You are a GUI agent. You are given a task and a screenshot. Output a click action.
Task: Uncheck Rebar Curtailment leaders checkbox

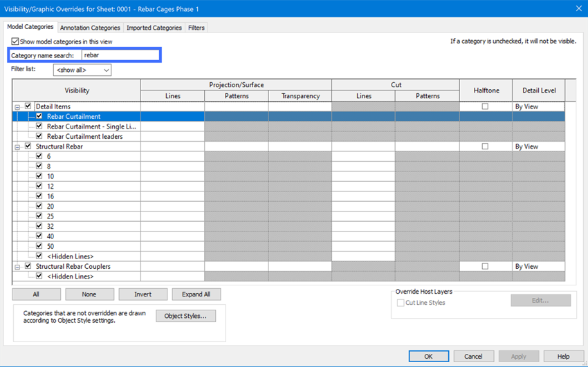click(39, 136)
